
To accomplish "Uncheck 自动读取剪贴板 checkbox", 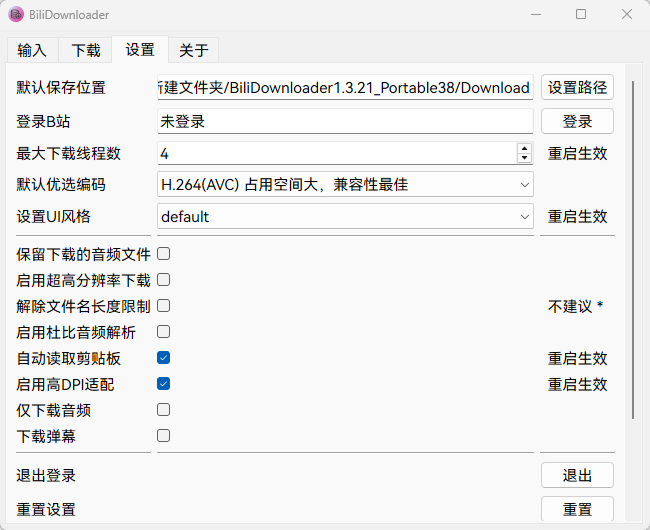I will [x=163, y=358].
